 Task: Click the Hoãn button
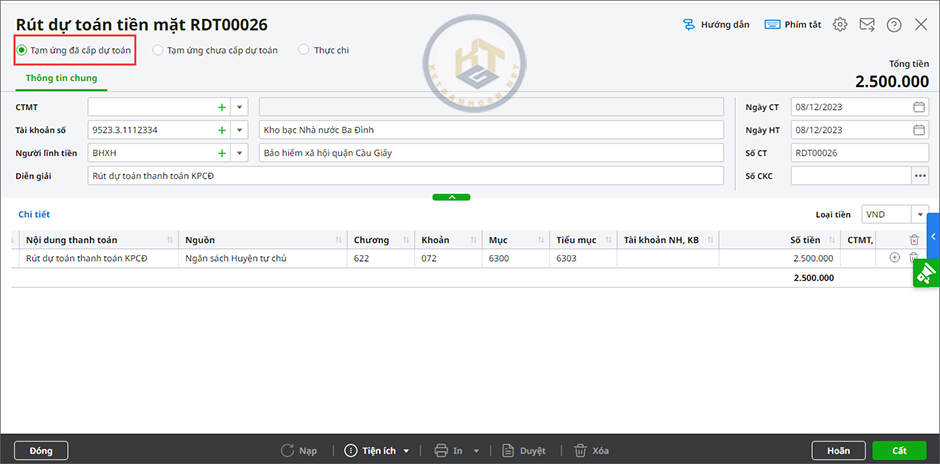838,451
